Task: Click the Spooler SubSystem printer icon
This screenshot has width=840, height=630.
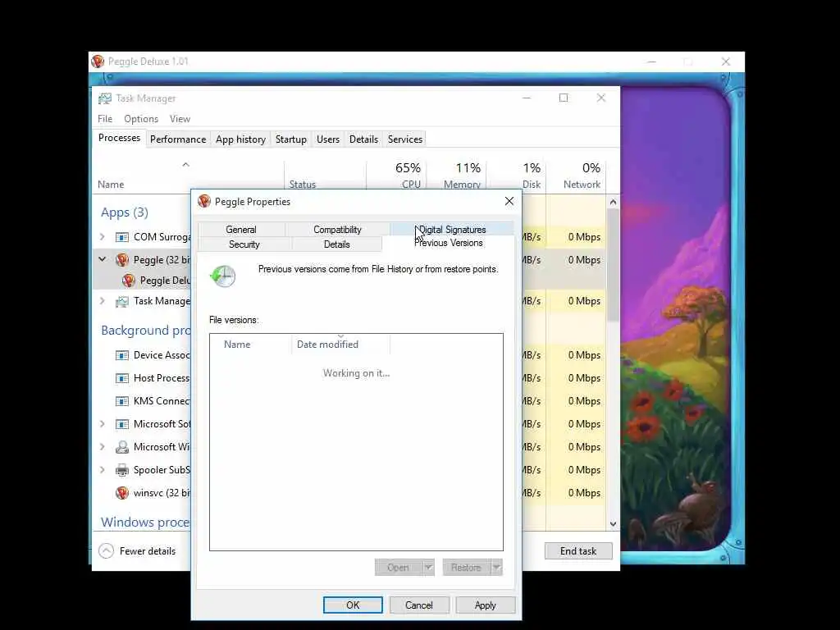Action: (122, 470)
